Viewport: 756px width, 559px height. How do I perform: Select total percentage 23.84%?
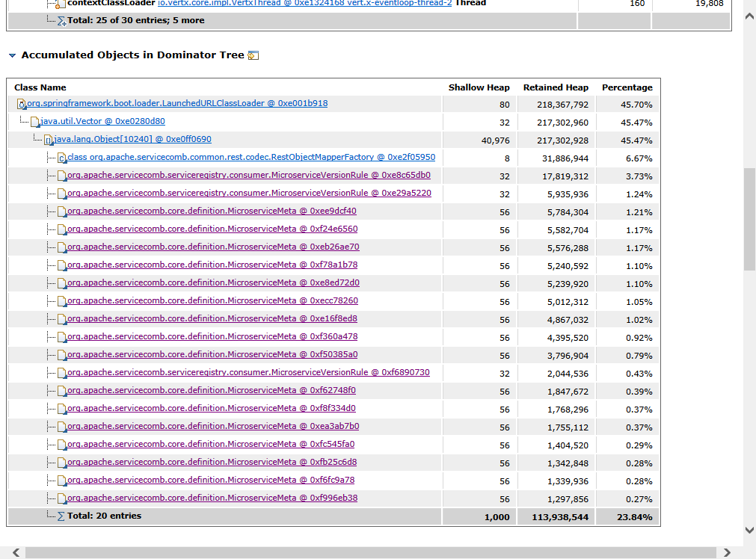point(635,517)
